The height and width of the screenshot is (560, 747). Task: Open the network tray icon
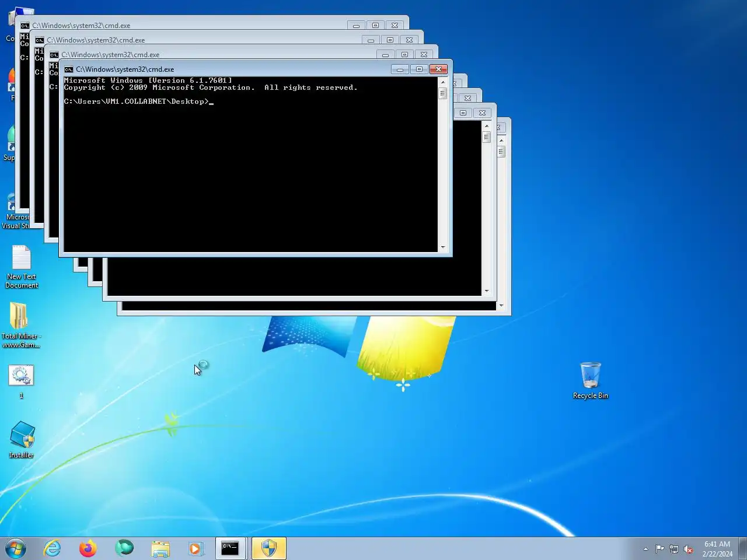(674, 549)
